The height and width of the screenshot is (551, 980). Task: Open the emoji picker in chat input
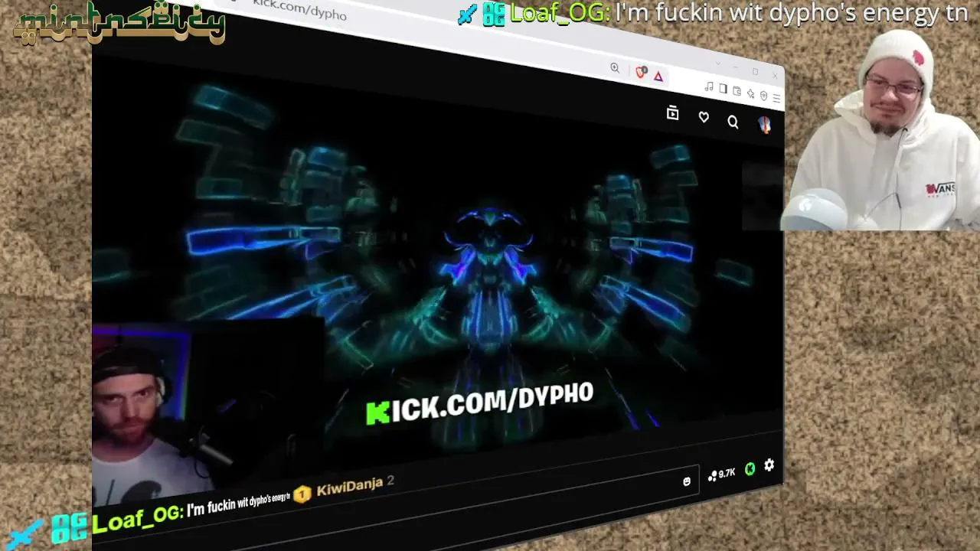click(687, 481)
